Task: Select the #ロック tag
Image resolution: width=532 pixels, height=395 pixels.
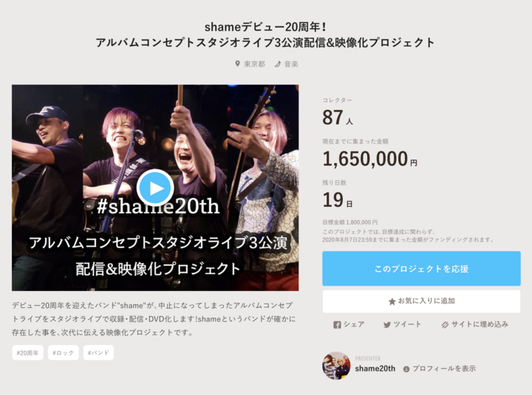Action: tap(63, 353)
